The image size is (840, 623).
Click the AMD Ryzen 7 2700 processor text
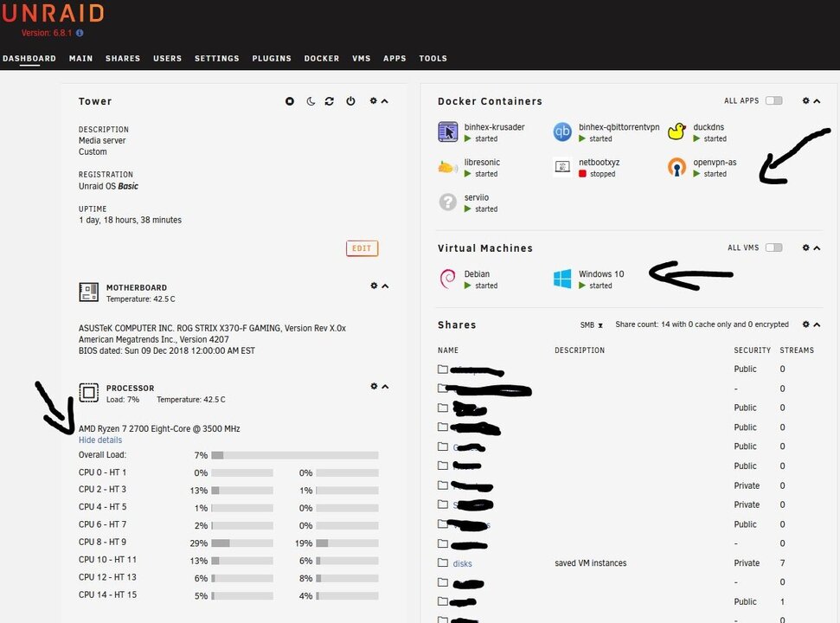[x=159, y=428]
